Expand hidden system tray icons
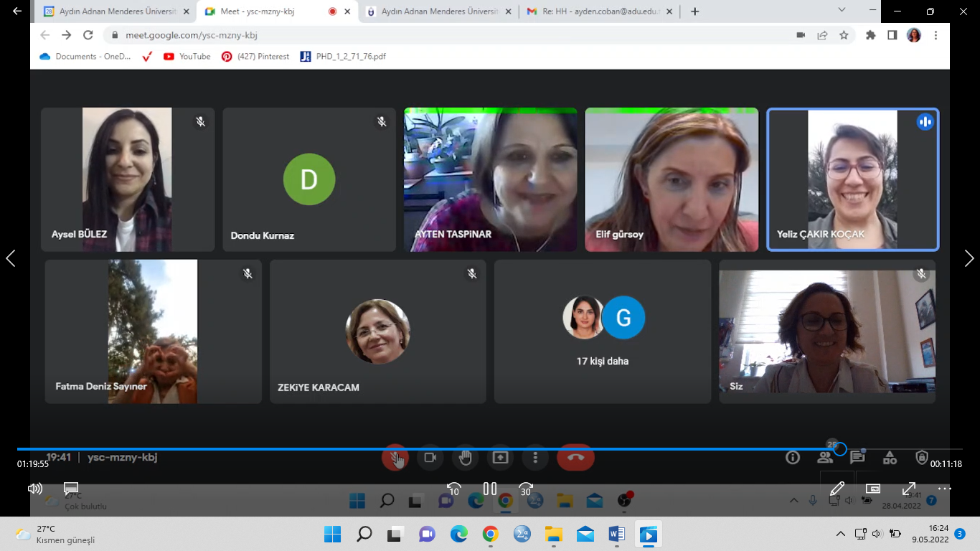 (841, 534)
